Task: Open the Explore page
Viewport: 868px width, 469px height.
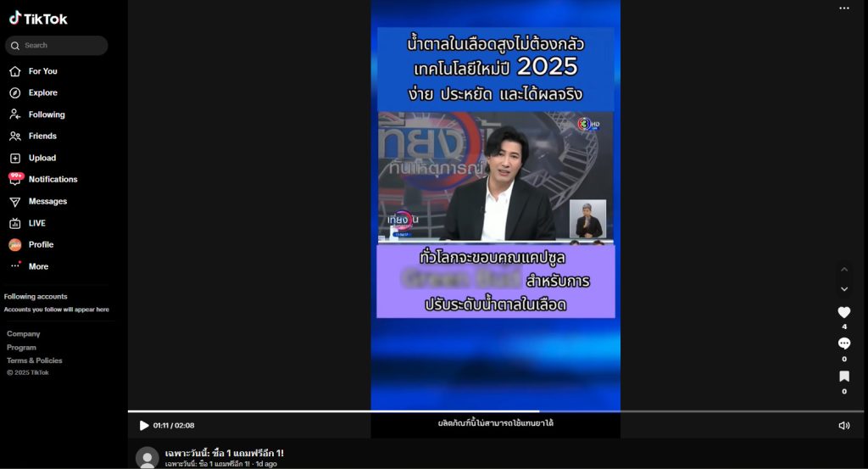Action: click(42, 93)
